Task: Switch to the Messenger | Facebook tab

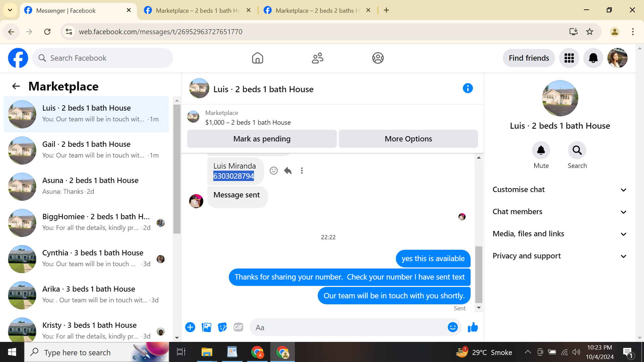Action: click(x=78, y=10)
